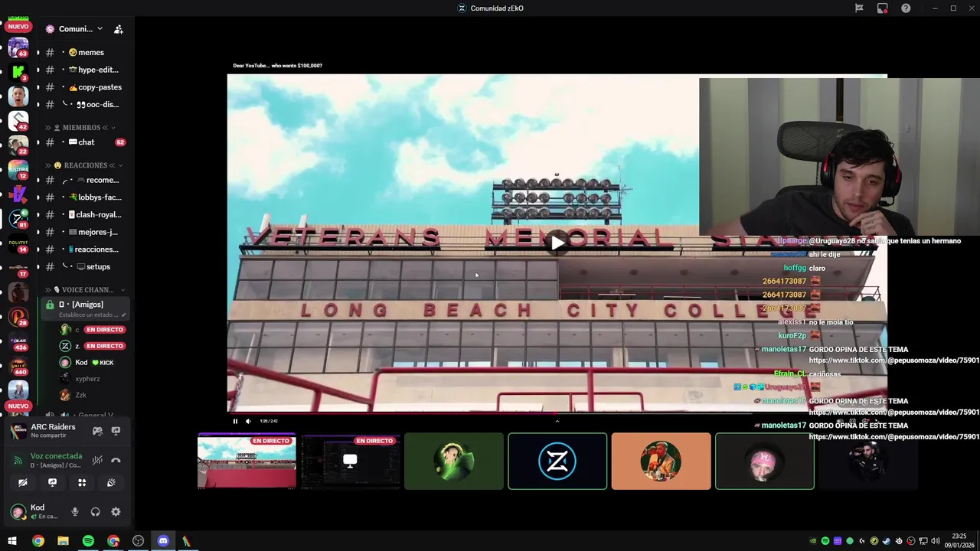Open the activities launcher icon

82,483
